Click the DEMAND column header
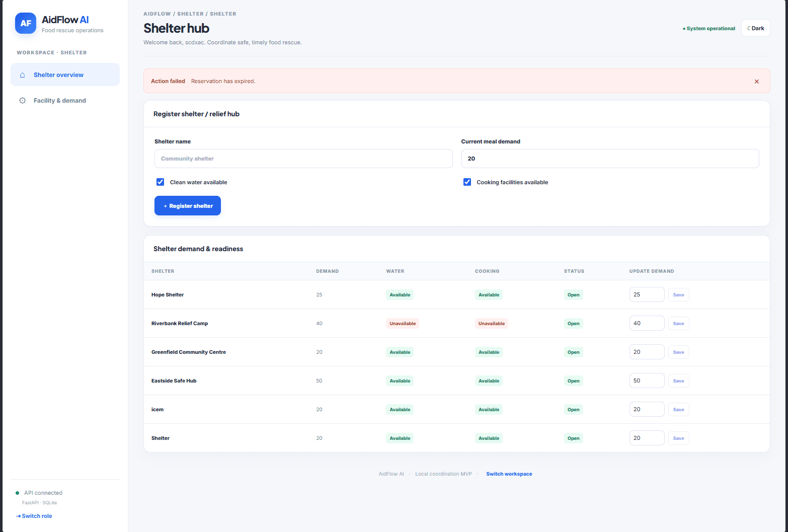 click(x=327, y=271)
